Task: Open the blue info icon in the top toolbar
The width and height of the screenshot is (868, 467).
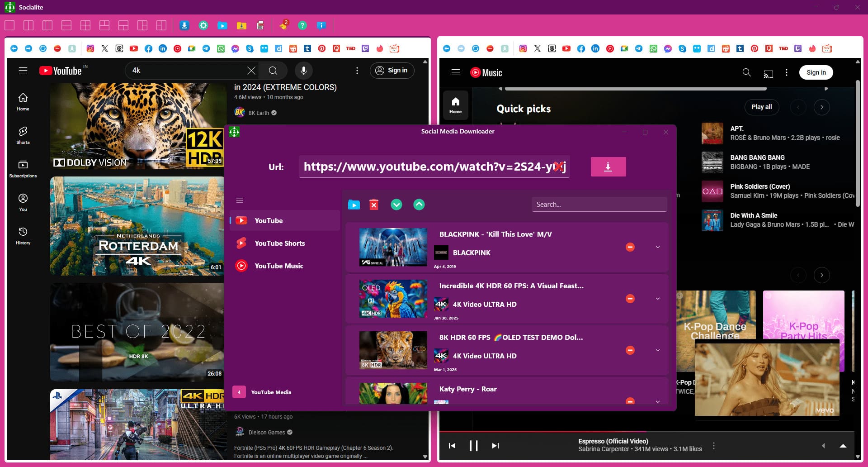Action: point(321,25)
